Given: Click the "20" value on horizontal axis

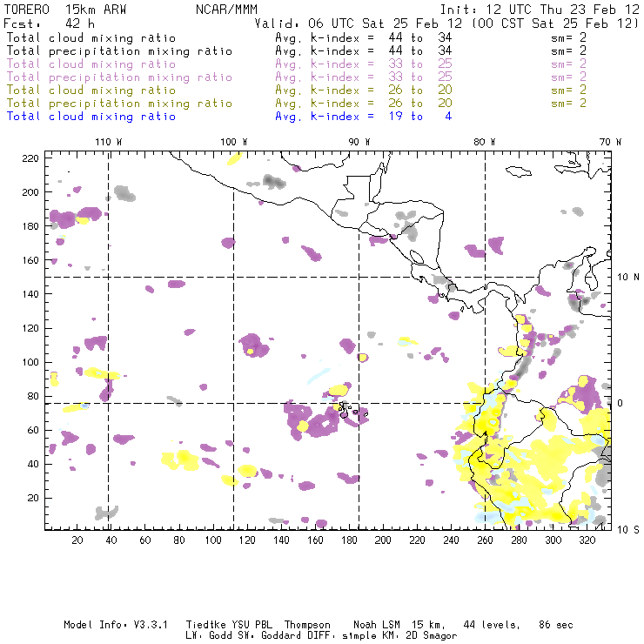Looking at the screenshot, I should (77, 540).
